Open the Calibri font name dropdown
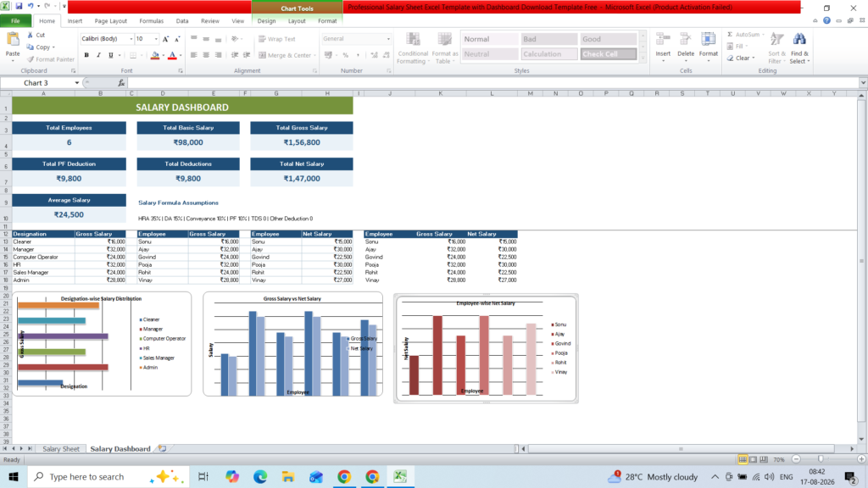868x488 pixels. coord(131,39)
